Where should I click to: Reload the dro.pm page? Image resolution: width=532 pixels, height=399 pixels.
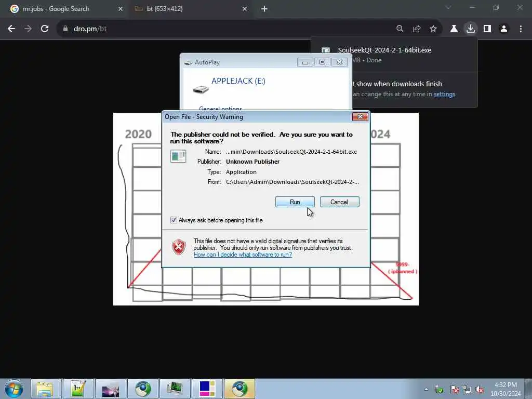tap(45, 29)
